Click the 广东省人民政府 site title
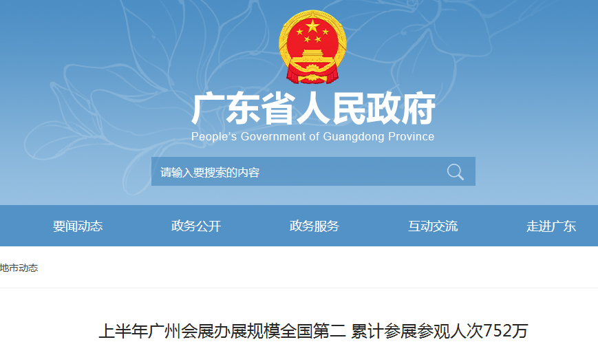This screenshot has width=598, height=364. pyautogui.click(x=312, y=109)
